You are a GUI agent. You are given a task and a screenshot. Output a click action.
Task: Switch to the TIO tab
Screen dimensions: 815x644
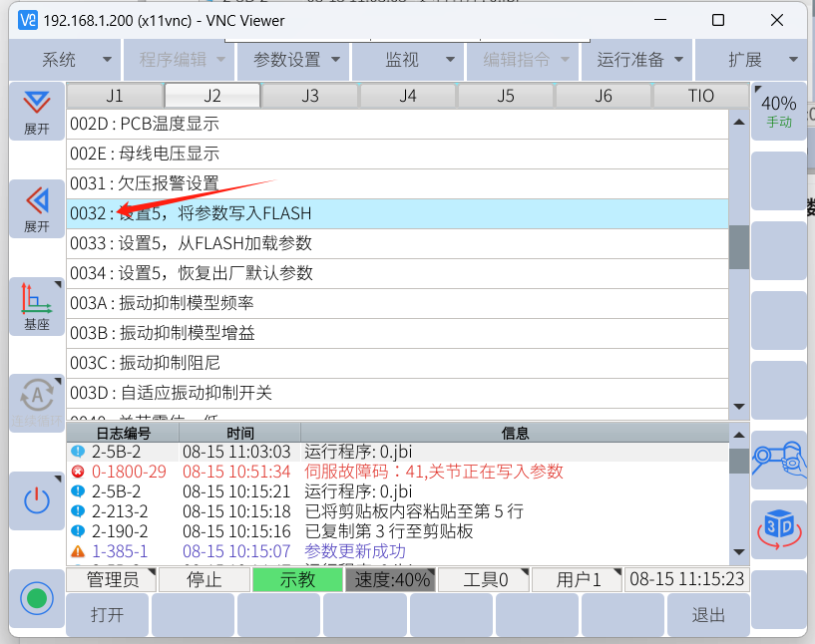coord(701,96)
